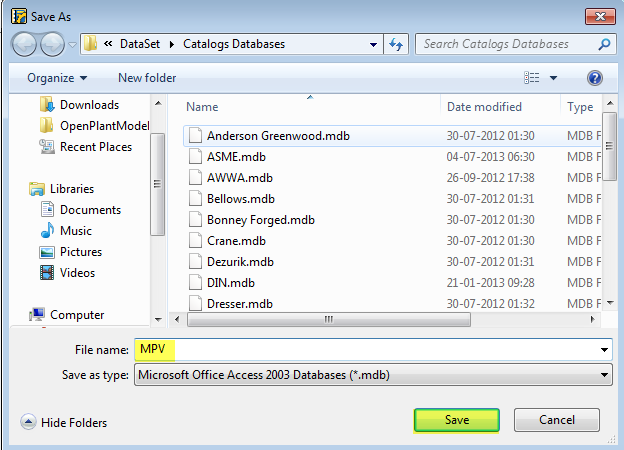Viewport: 624px width, 450px height.
Task: Open the Save as type combo box
Action: [x=373, y=375]
